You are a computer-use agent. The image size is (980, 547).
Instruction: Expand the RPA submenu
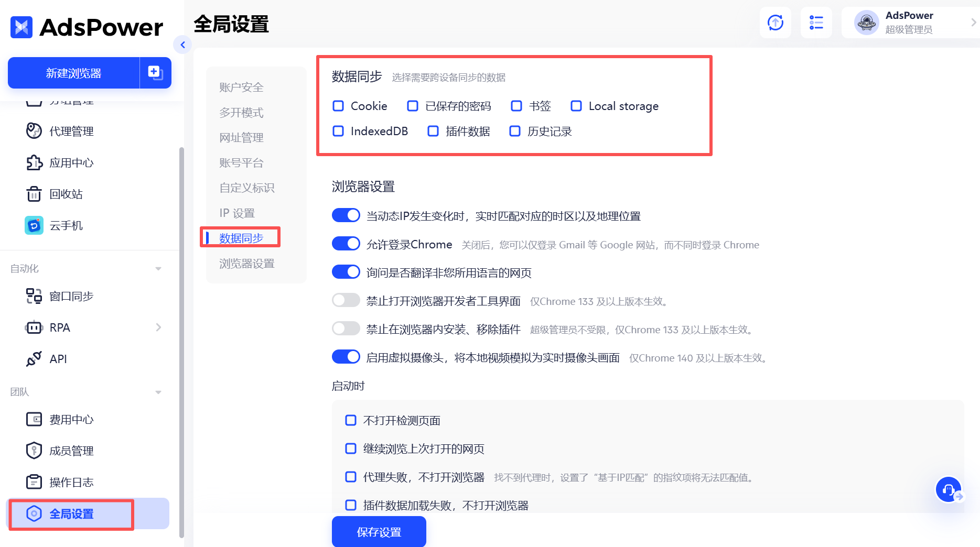click(158, 327)
